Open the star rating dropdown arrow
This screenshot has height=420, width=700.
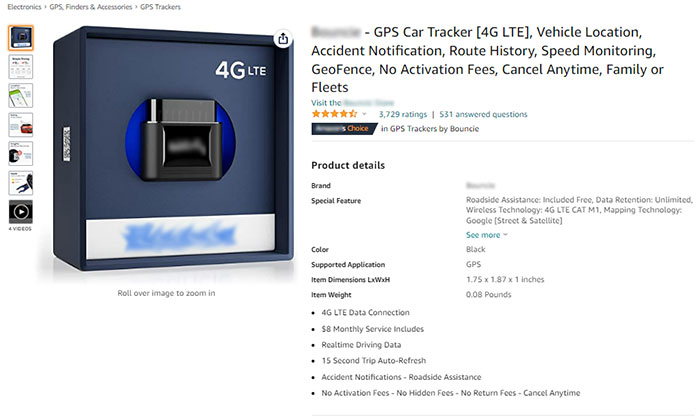coord(364,114)
